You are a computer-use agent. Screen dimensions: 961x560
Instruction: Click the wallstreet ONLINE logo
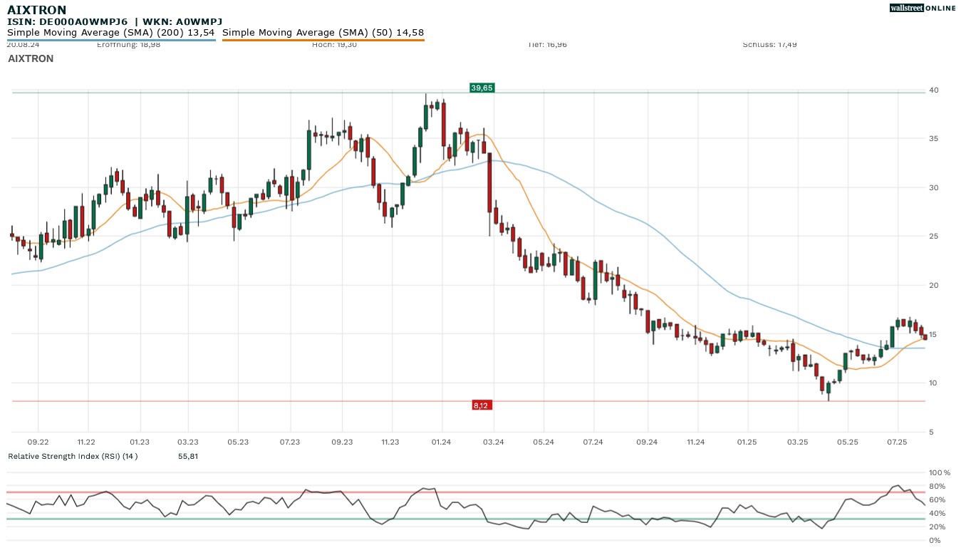pos(923,8)
